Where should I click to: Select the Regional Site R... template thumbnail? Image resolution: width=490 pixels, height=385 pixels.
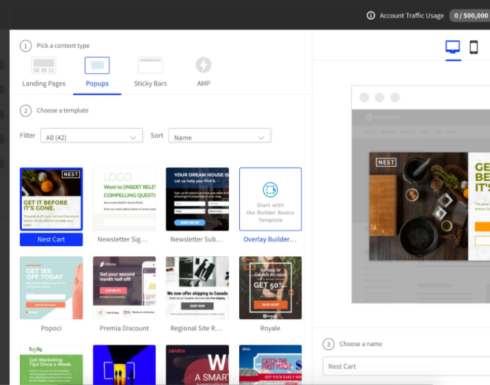pyautogui.click(x=197, y=288)
